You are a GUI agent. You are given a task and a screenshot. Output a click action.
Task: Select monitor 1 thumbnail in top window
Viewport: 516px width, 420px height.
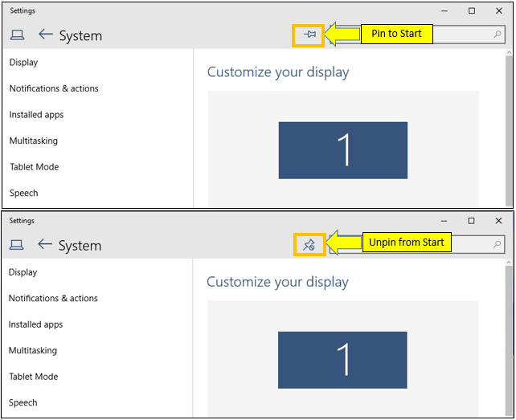point(343,150)
